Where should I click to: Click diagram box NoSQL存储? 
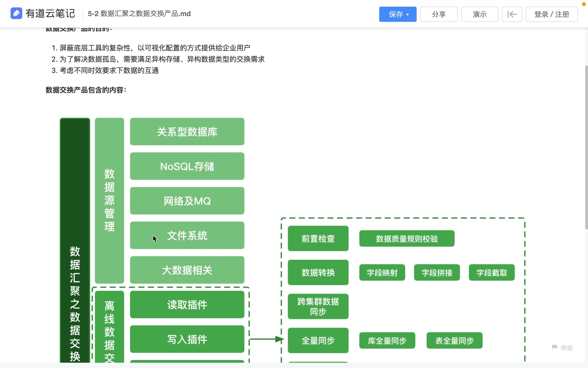point(187,166)
